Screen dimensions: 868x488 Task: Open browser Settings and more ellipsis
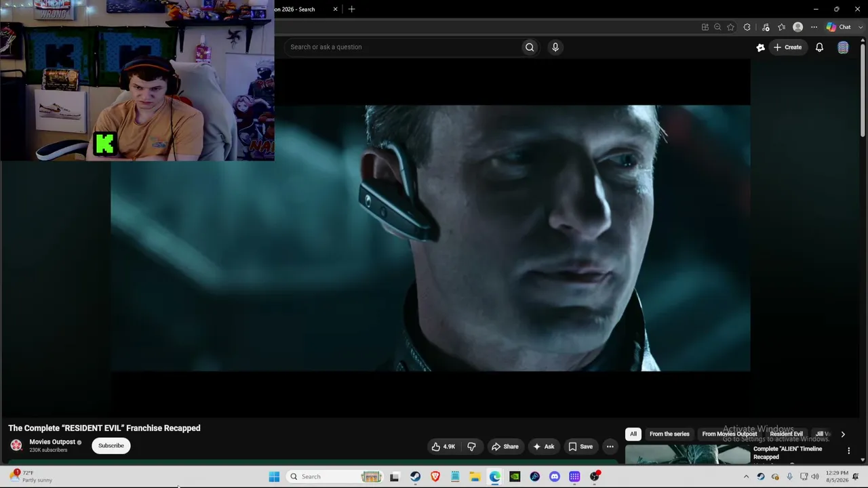click(x=814, y=27)
